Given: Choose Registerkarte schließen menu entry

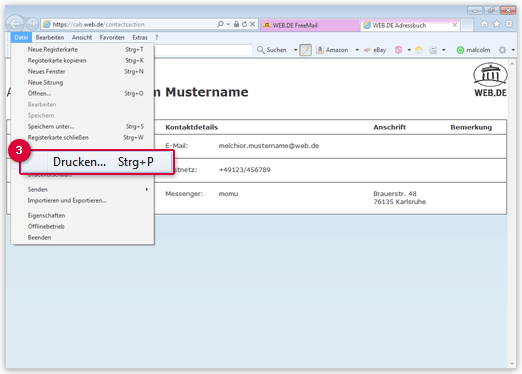Looking at the screenshot, I should 83,137.
